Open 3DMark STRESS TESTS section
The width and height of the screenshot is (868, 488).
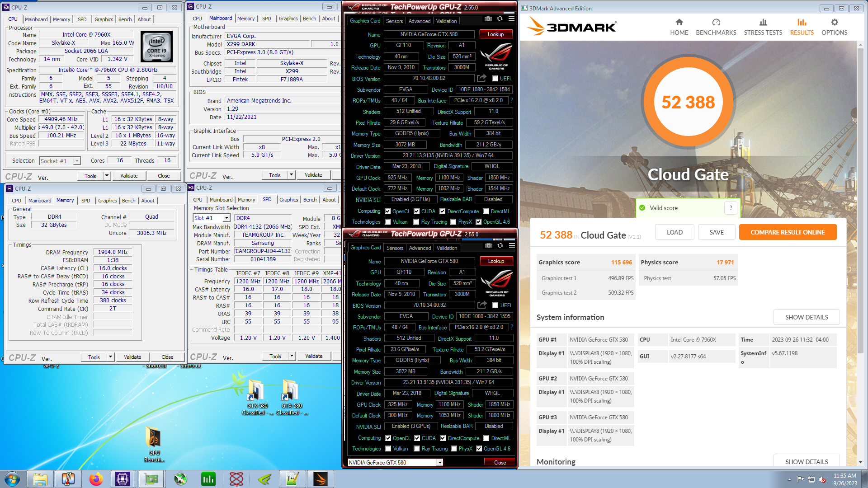click(x=763, y=27)
